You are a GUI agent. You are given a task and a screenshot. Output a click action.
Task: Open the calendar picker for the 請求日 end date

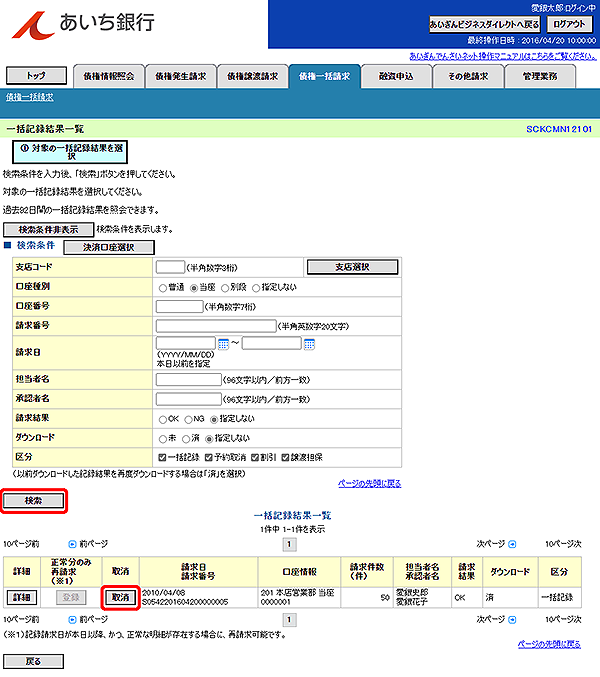[x=309, y=344]
